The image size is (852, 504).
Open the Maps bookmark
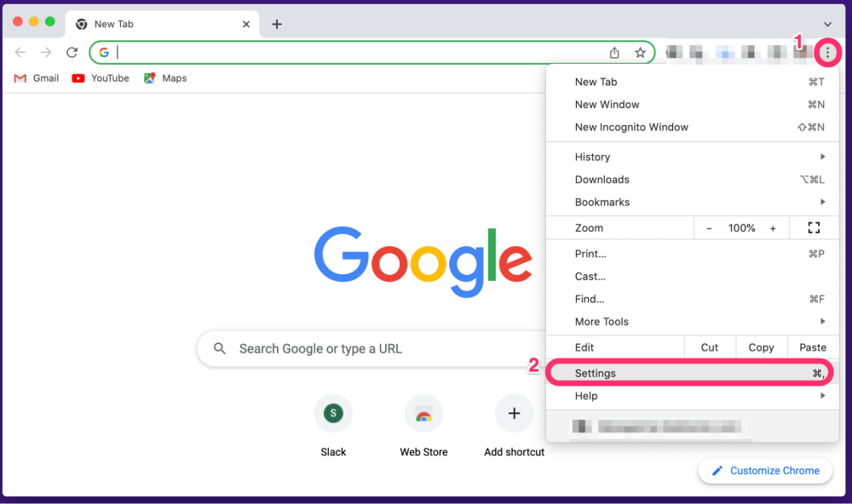point(165,78)
